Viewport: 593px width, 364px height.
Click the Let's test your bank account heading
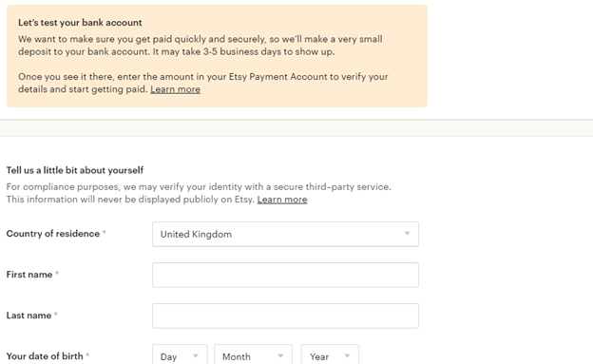[x=80, y=23]
